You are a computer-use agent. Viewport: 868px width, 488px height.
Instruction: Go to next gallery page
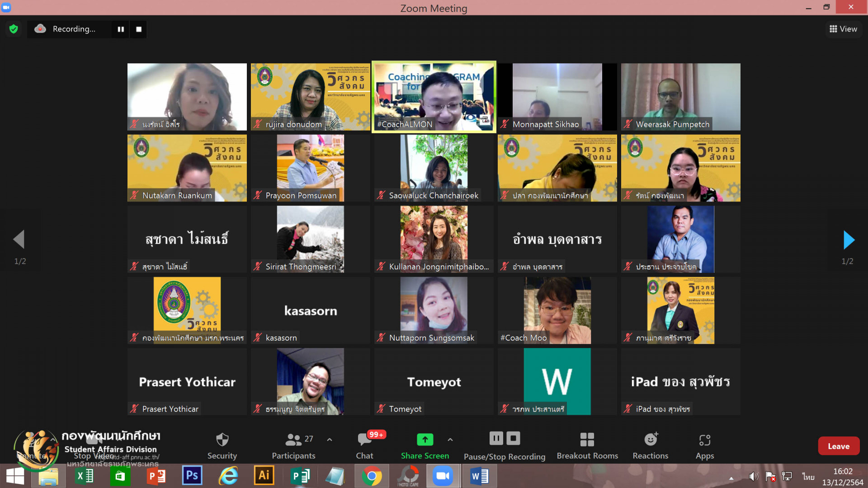(849, 239)
